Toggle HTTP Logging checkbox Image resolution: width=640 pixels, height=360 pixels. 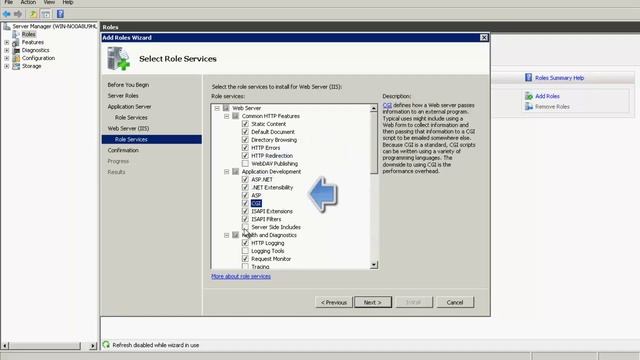point(245,243)
